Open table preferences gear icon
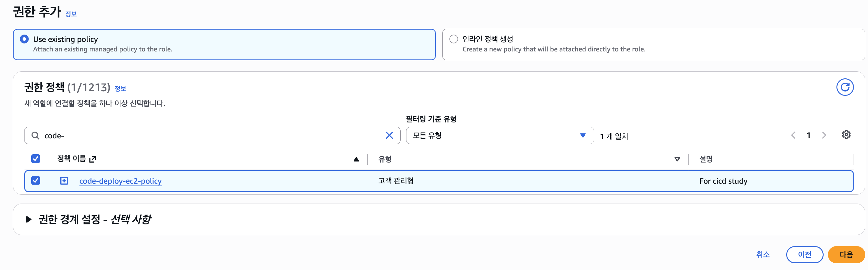This screenshot has height=270, width=868. (846, 135)
